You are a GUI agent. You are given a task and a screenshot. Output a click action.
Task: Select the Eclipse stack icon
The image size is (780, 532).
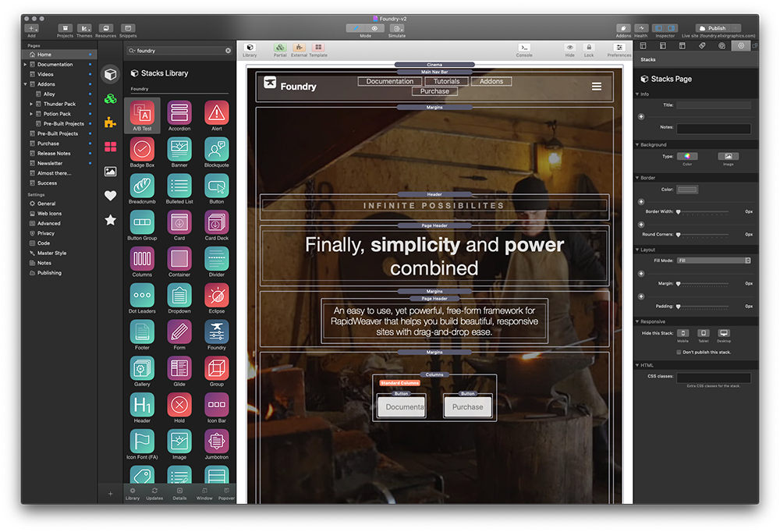[216, 295]
